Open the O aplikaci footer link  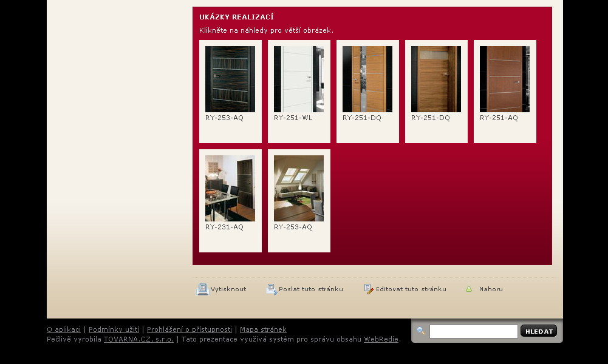64,329
